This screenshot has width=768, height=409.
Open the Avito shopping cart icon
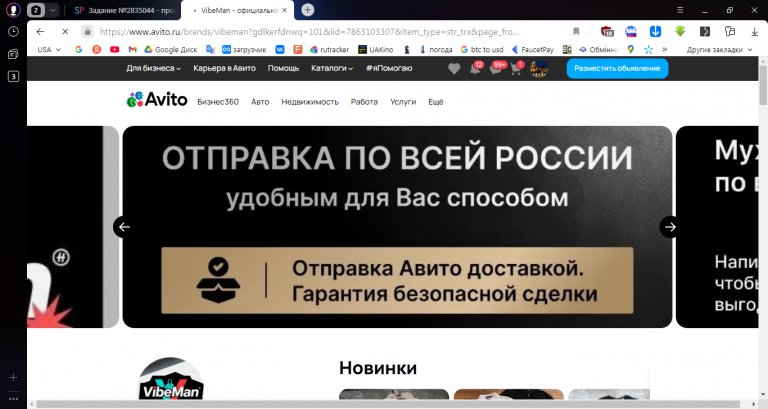coord(517,68)
